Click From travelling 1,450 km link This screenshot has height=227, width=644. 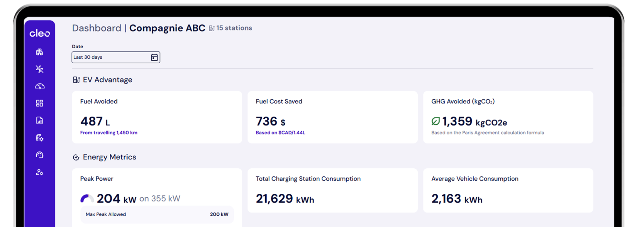[109, 133]
